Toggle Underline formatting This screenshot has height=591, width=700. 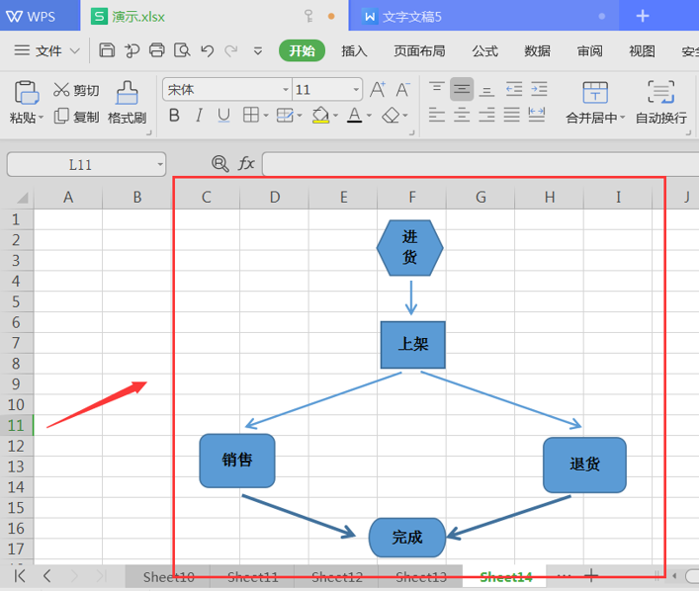click(x=223, y=116)
